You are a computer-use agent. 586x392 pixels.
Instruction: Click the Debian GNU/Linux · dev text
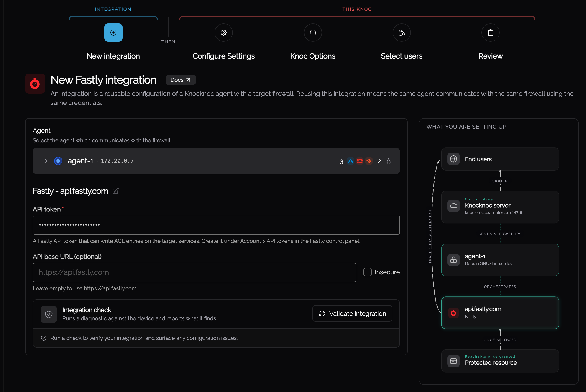489,264
